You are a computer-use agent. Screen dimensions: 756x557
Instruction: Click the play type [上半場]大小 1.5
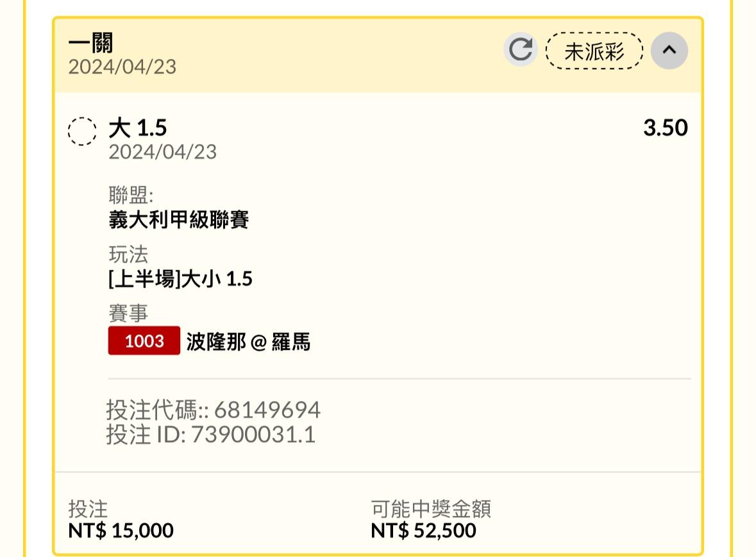tap(180, 279)
